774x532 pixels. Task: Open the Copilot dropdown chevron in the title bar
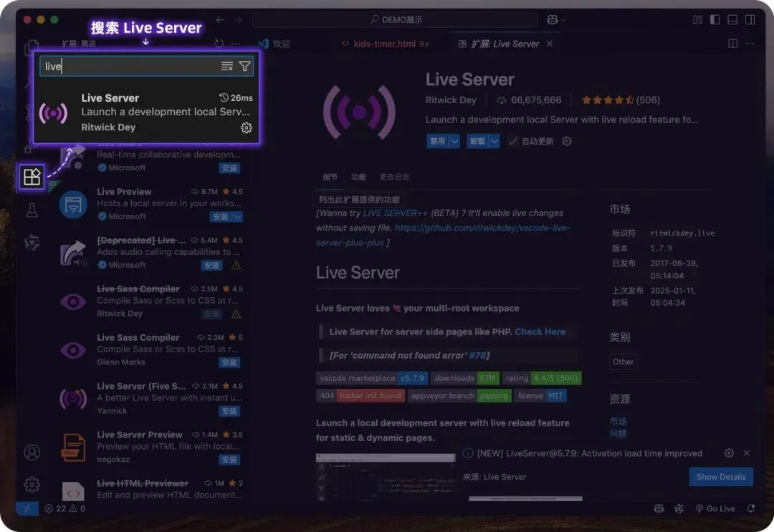click(x=563, y=20)
